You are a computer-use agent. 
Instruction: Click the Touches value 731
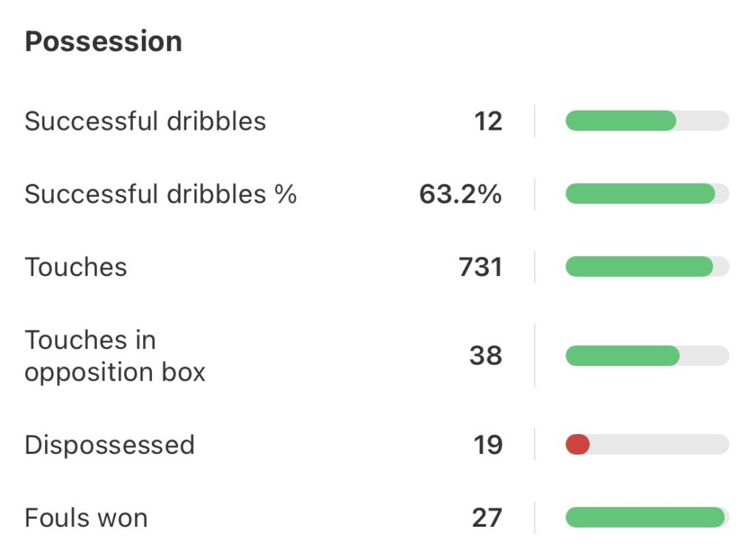click(x=481, y=267)
